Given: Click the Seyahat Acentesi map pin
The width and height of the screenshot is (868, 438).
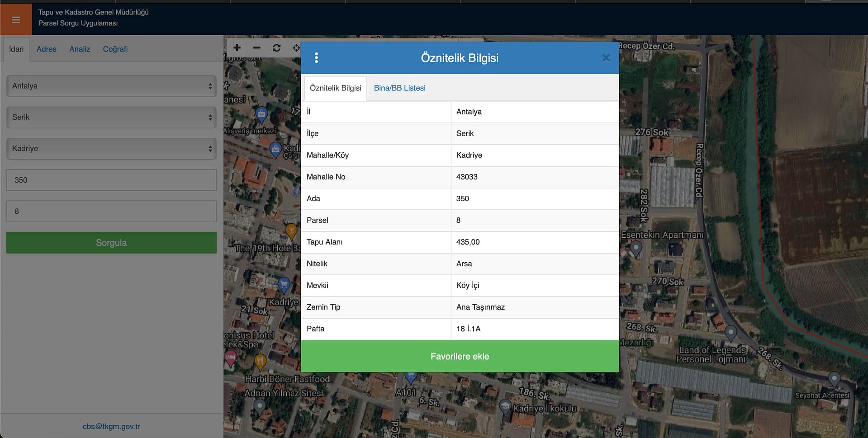Looking at the screenshot, I should 834,379.
